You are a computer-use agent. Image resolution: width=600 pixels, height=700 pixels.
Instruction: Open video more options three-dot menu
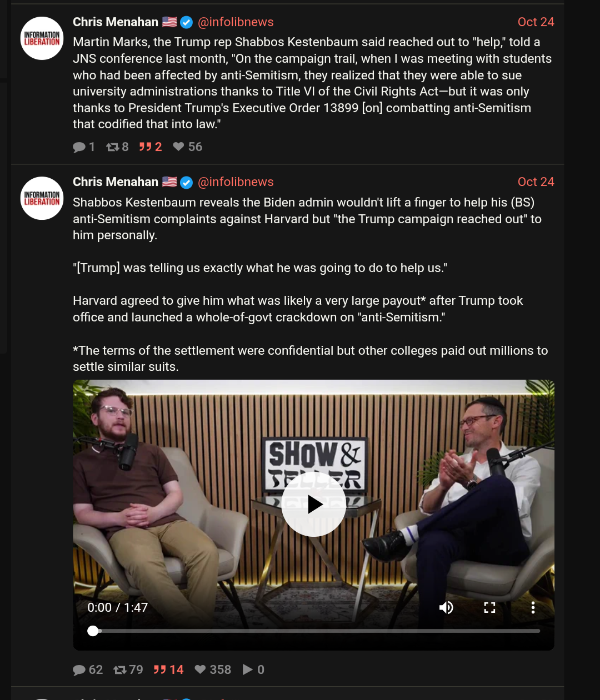click(x=533, y=607)
